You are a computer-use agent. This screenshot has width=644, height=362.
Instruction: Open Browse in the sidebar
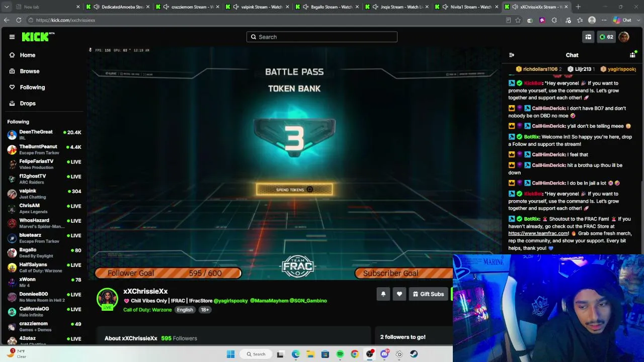click(x=30, y=71)
